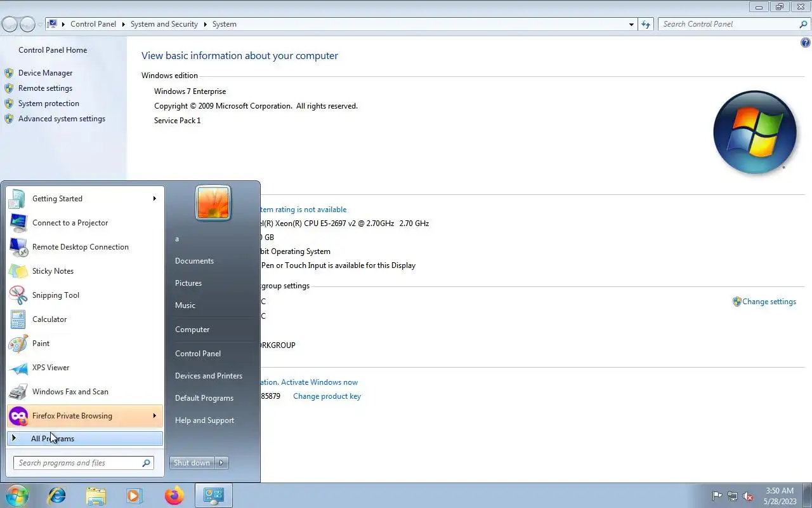812x508 pixels.
Task: Click the refresh button beside address bar
Action: pyautogui.click(x=646, y=24)
